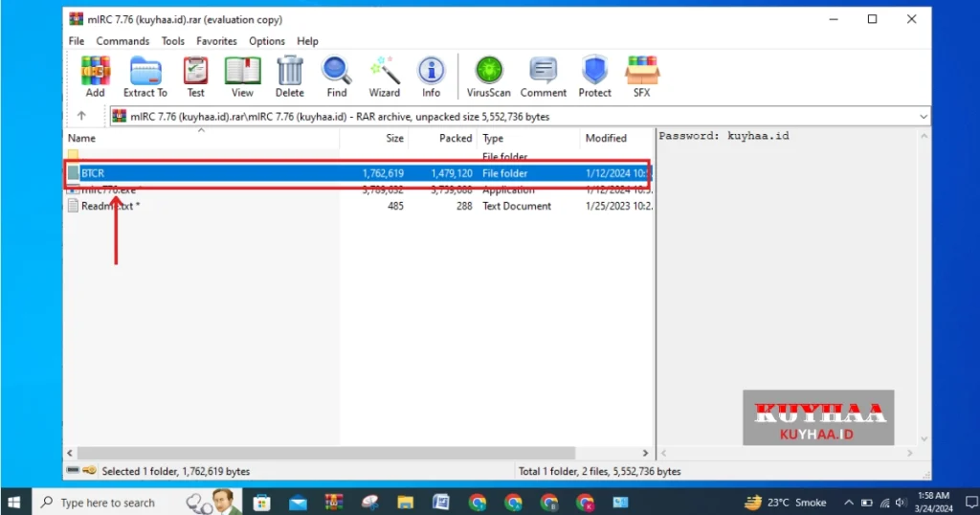Image resolution: width=980 pixels, height=515 pixels.
Task: Go up one folder level
Action: (81, 116)
